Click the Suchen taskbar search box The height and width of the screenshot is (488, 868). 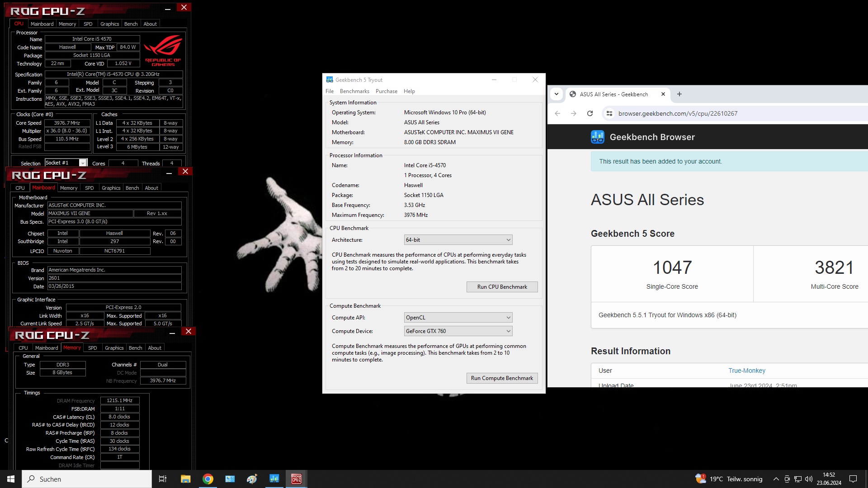pos(87,479)
